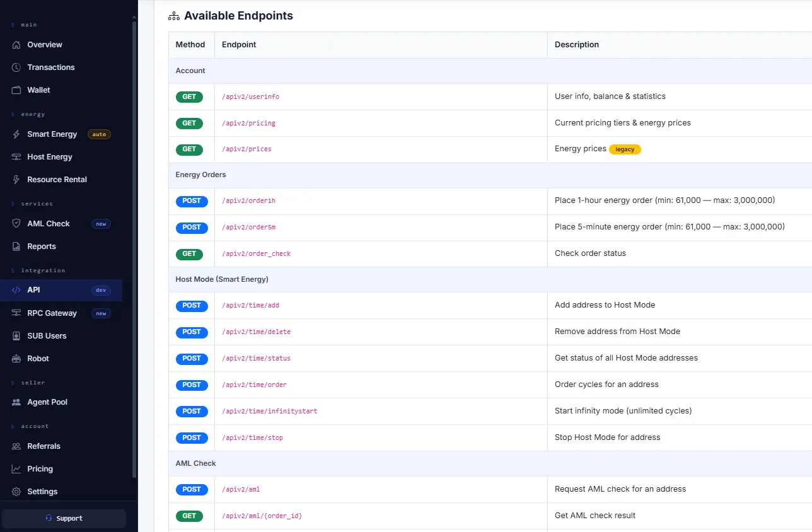
Task: Click the Referrals icon
Action: [16, 446]
